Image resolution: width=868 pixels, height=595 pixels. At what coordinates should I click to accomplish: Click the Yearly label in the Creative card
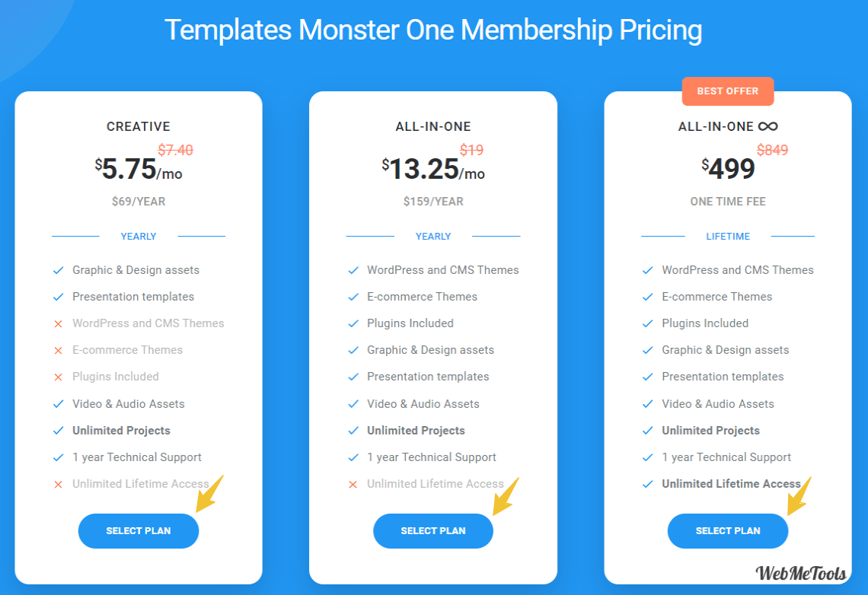pyautogui.click(x=139, y=236)
